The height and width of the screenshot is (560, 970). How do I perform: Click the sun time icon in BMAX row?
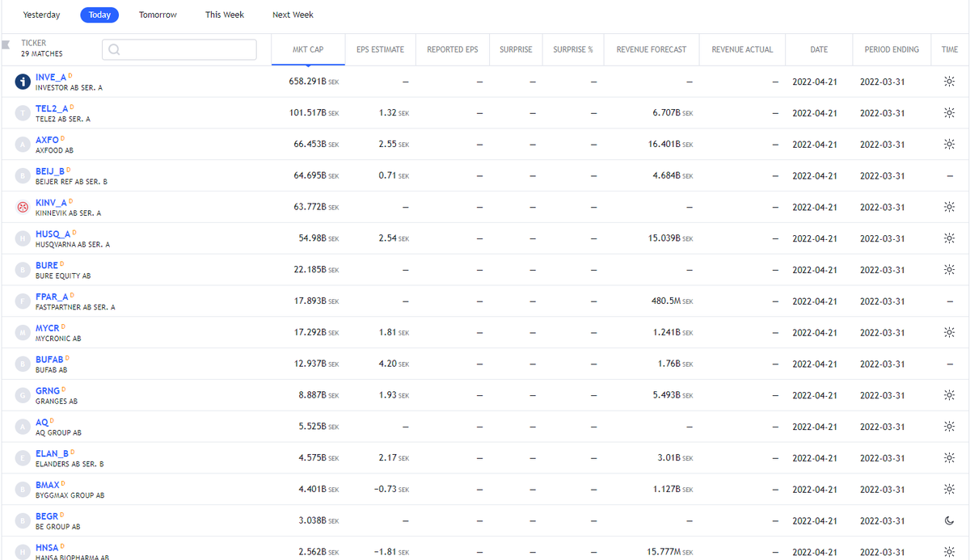(950, 489)
